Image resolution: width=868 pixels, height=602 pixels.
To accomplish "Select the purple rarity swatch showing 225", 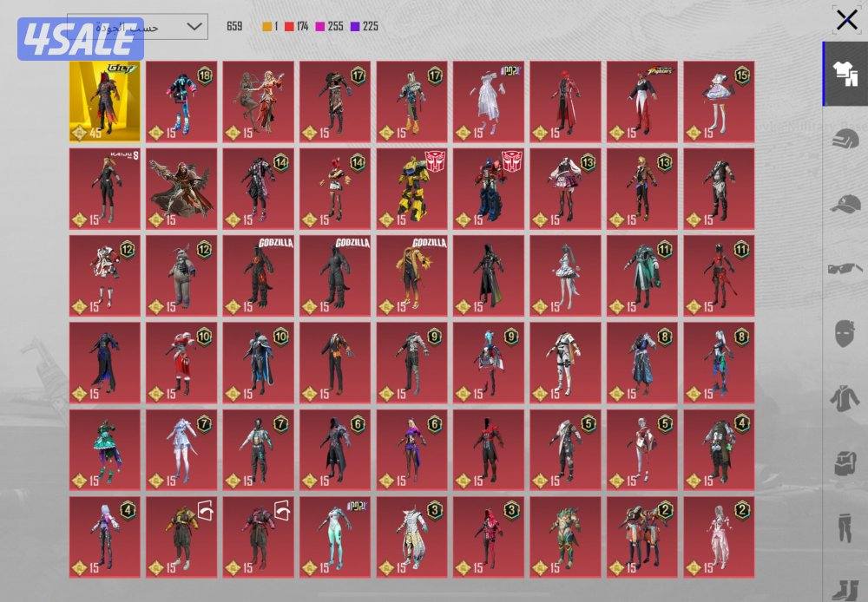I will [354, 27].
